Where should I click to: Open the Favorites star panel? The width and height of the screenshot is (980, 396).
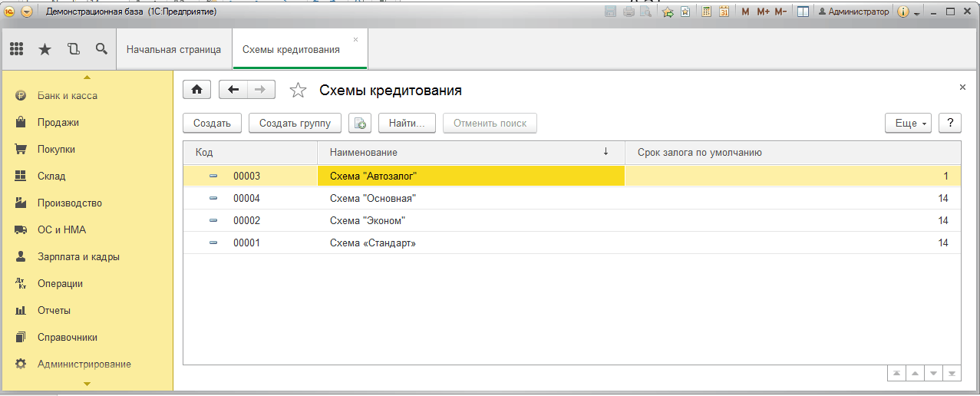(45, 49)
